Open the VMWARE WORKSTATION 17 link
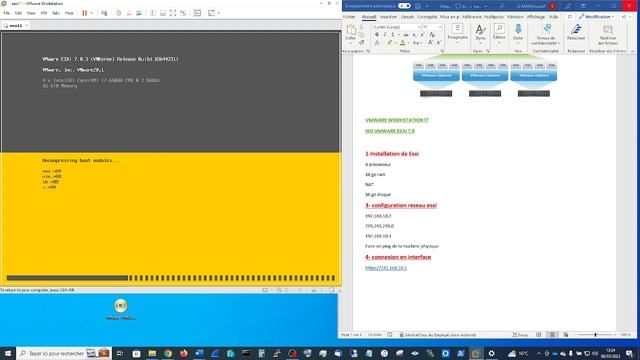Image resolution: width=640 pixels, height=360 pixels. [397, 120]
